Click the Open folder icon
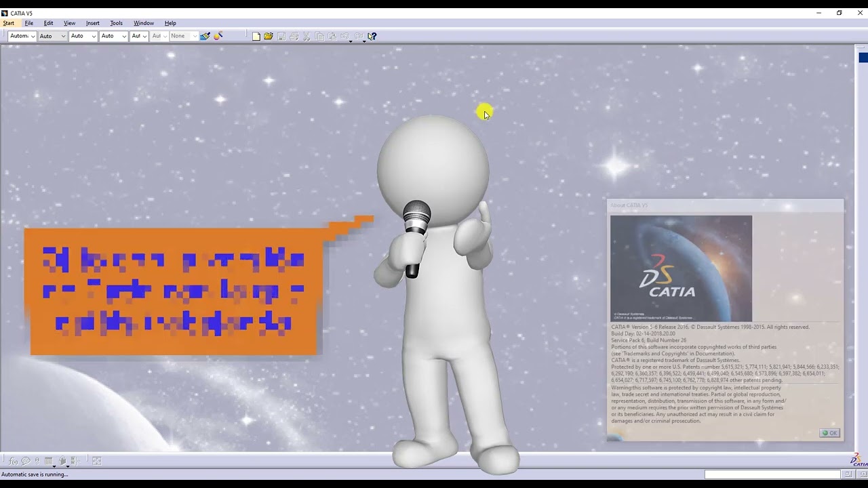 pyautogui.click(x=269, y=36)
